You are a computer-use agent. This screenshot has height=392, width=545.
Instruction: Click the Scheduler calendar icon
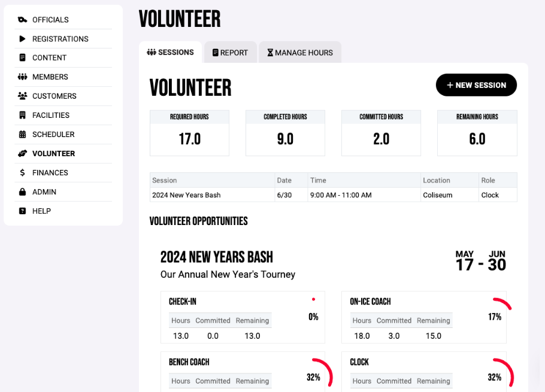pos(22,135)
